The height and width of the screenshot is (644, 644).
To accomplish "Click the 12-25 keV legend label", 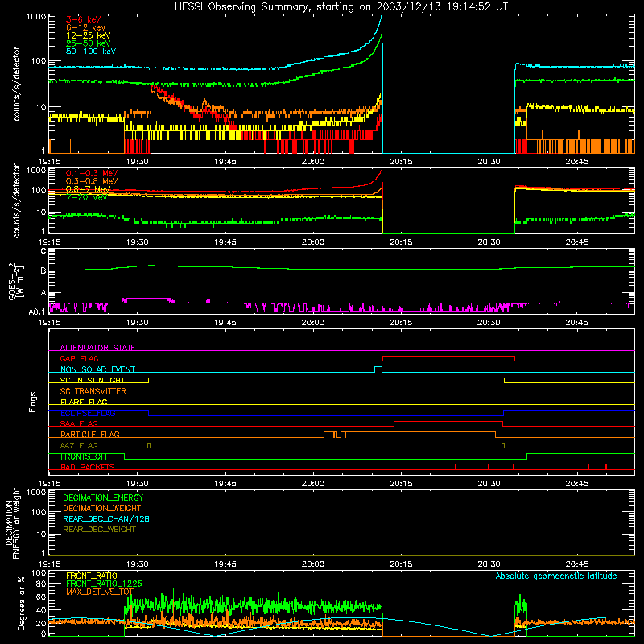I will tap(89, 35).
